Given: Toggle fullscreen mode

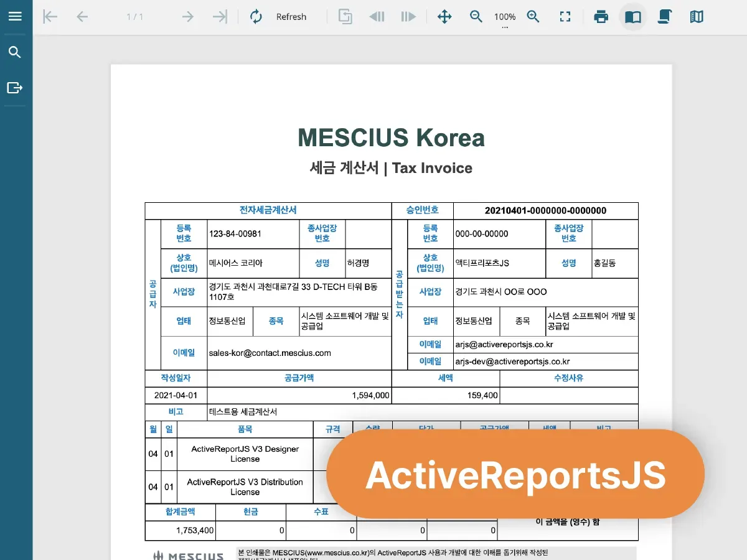Looking at the screenshot, I should [x=565, y=17].
